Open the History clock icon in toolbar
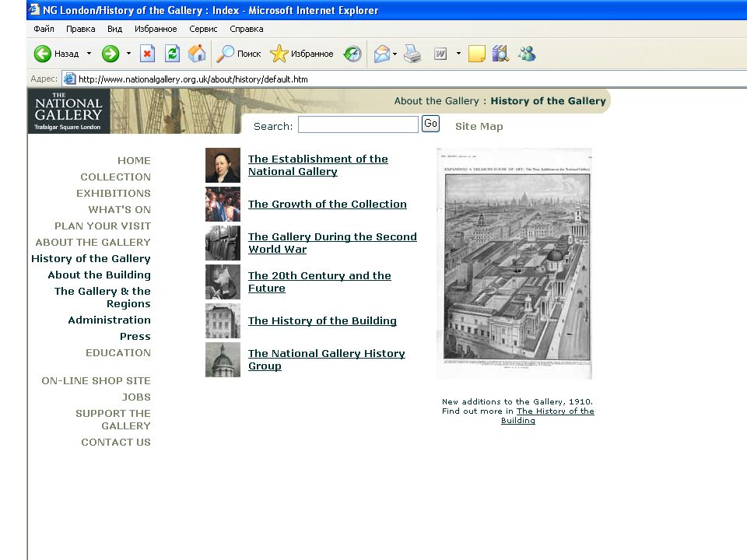747x560 pixels. point(352,54)
